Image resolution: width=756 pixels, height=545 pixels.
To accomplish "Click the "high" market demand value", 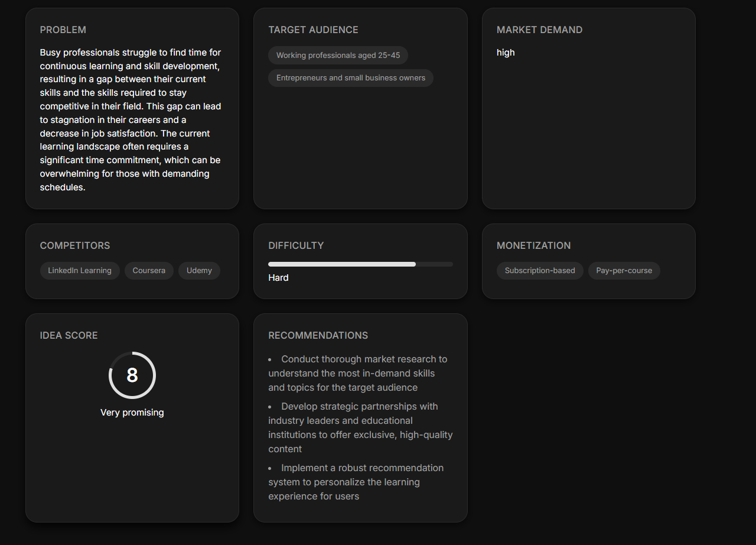I will pyautogui.click(x=506, y=53).
